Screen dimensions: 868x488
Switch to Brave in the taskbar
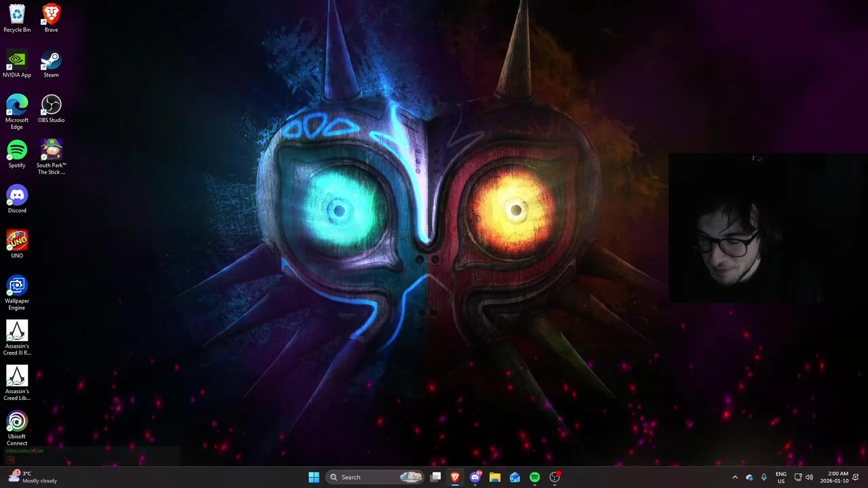click(x=455, y=477)
